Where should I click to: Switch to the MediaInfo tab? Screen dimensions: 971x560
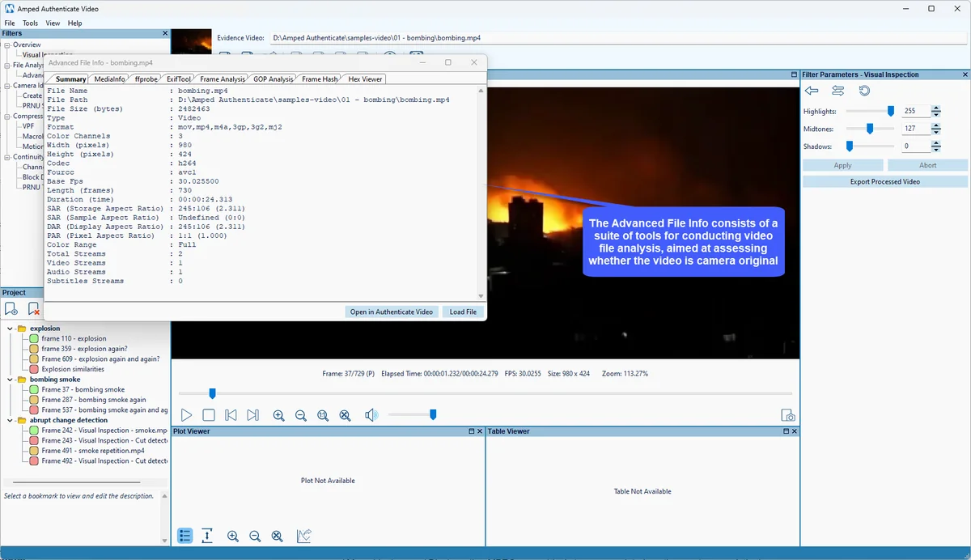110,79
